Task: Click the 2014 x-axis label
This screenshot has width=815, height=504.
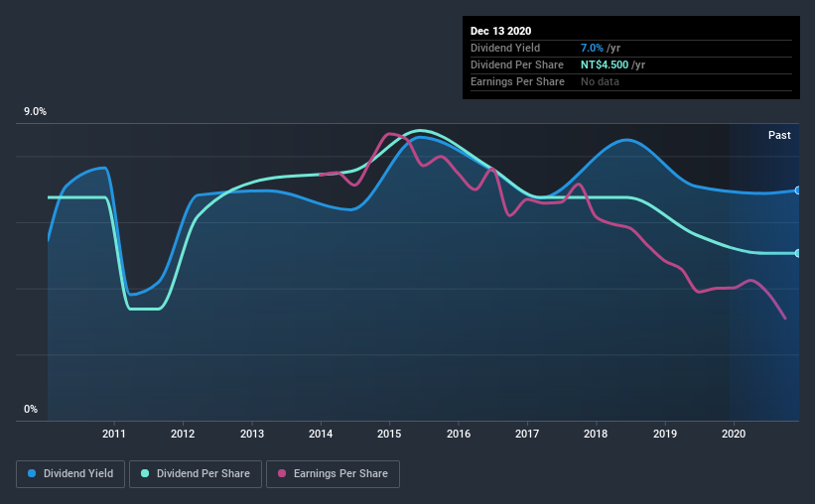Action: [x=321, y=434]
